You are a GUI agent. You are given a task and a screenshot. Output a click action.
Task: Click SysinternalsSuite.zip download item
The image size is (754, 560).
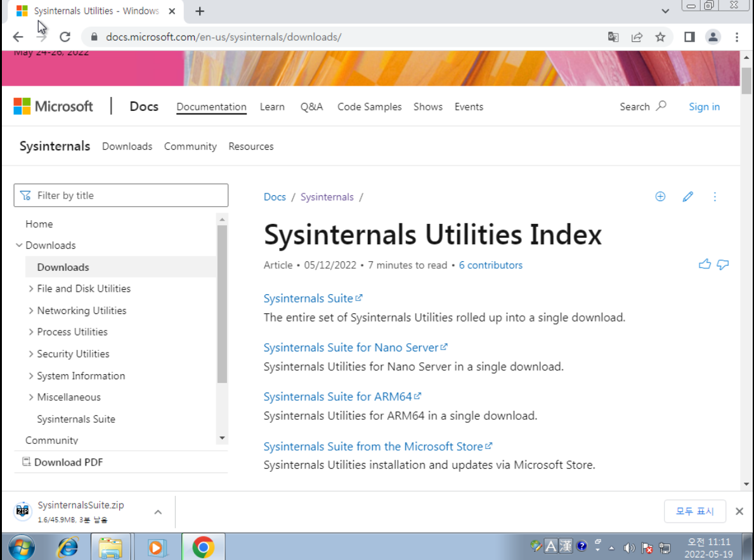[81, 511]
